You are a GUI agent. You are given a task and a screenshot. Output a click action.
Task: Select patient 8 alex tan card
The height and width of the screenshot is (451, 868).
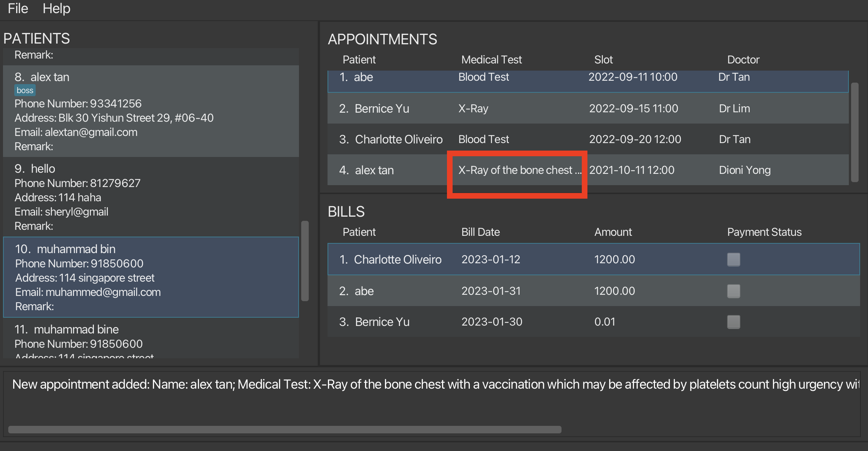click(x=150, y=111)
